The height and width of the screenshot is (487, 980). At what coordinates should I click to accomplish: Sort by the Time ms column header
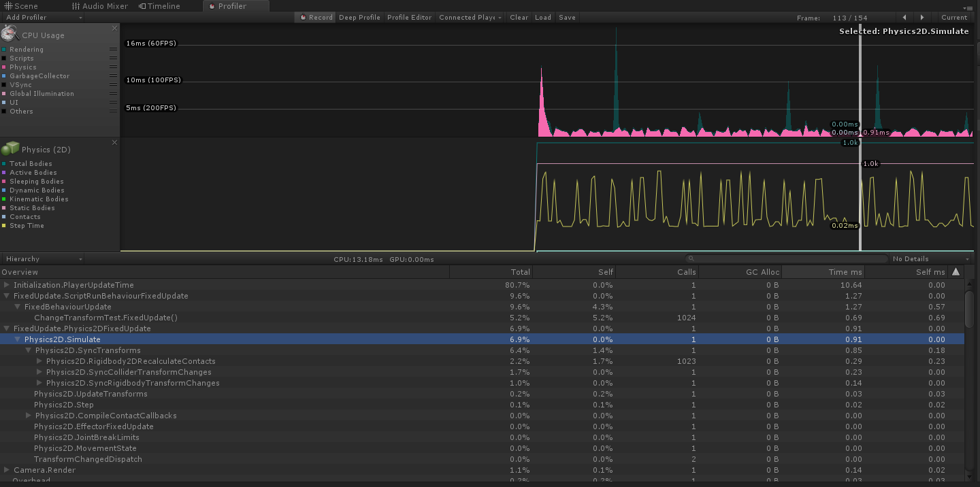click(x=823, y=271)
